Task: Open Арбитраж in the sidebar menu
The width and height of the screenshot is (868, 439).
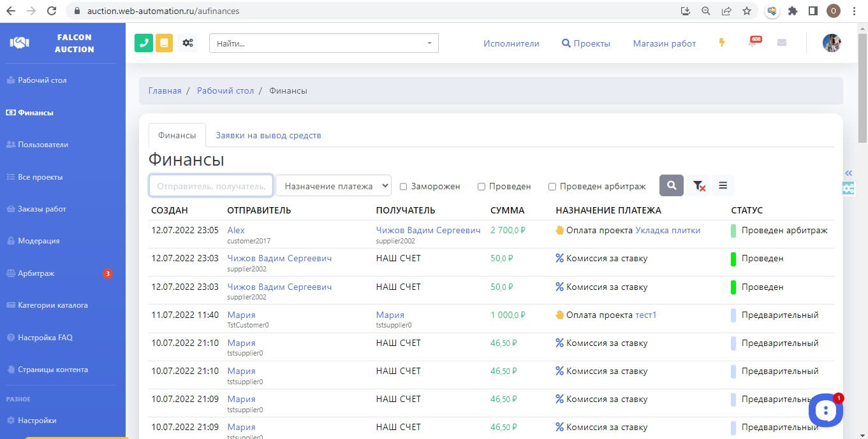Action: pos(36,273)
